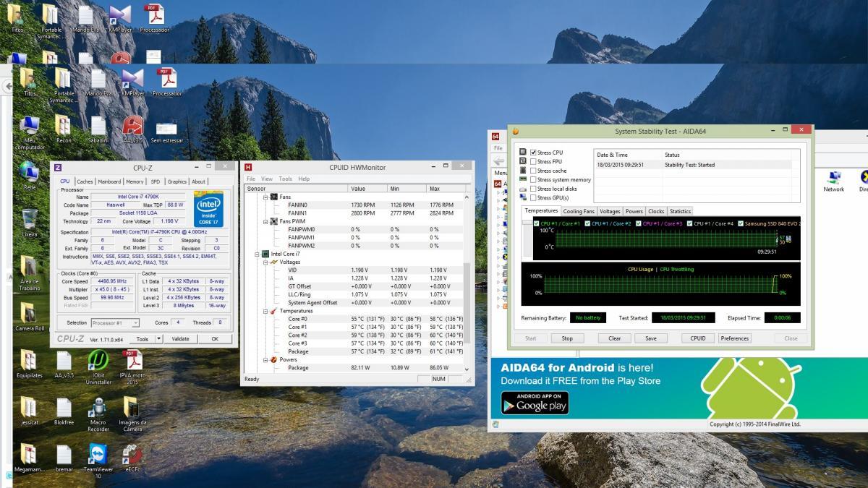This screenshot has width=868, height=488.
Task: Toggle the CPU #1 / Core #3 graph checkbox
Action: click(x=639, y=223)
